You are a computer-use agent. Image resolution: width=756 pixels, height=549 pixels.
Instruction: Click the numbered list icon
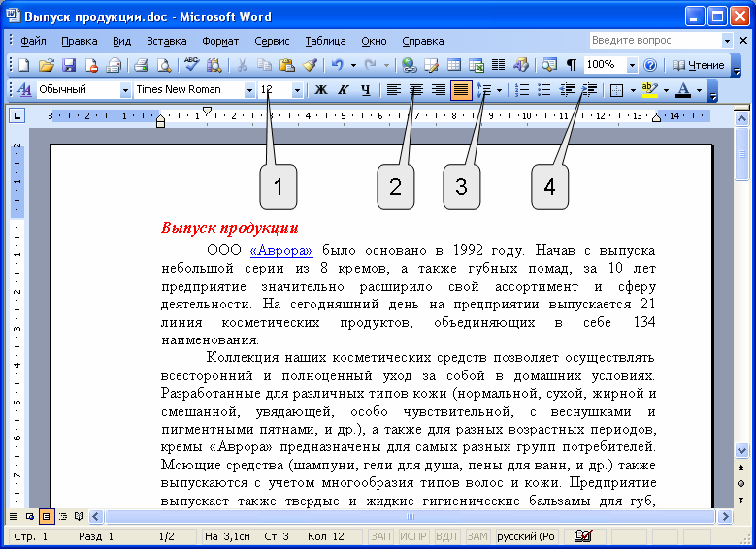pyautogui.click(x=522, y=90)
